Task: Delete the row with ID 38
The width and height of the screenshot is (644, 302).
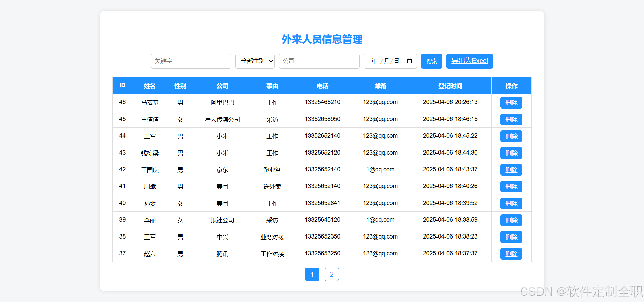Action: coord(511,237)
